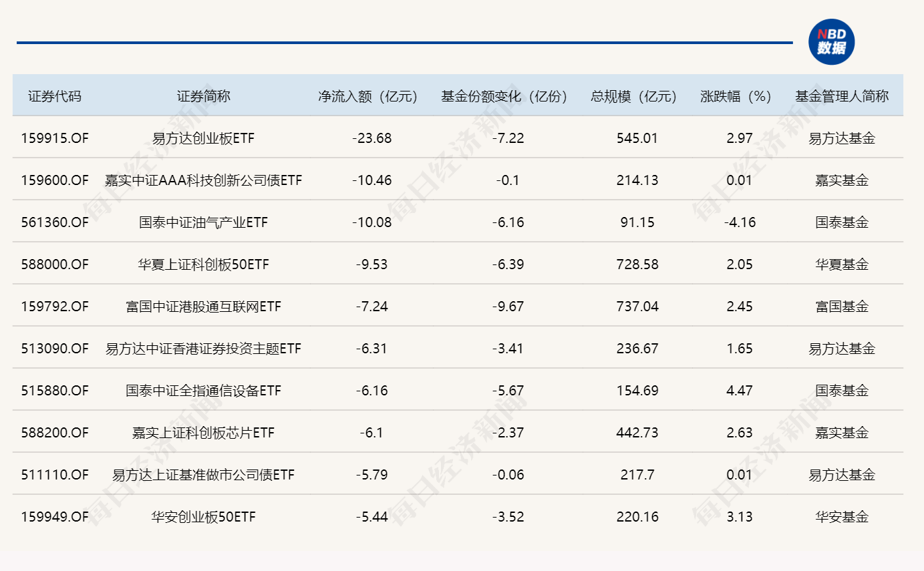Click the NBD数据 logo icon
This screenshot has height=571, width=924.
point(831,42)
